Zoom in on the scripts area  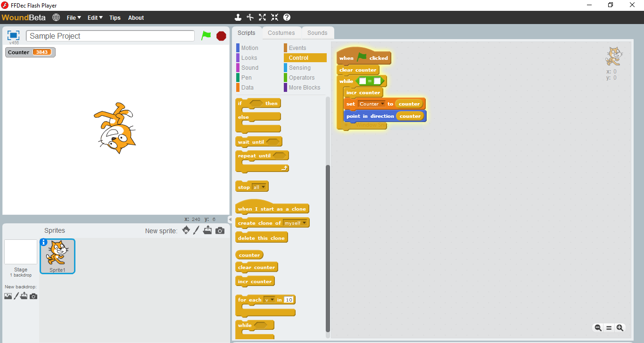coord(620,328)
